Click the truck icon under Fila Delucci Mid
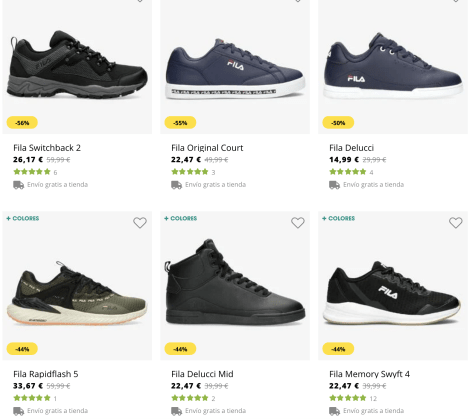The width and height of the screenshot is (475, 419). click(177, 411)
